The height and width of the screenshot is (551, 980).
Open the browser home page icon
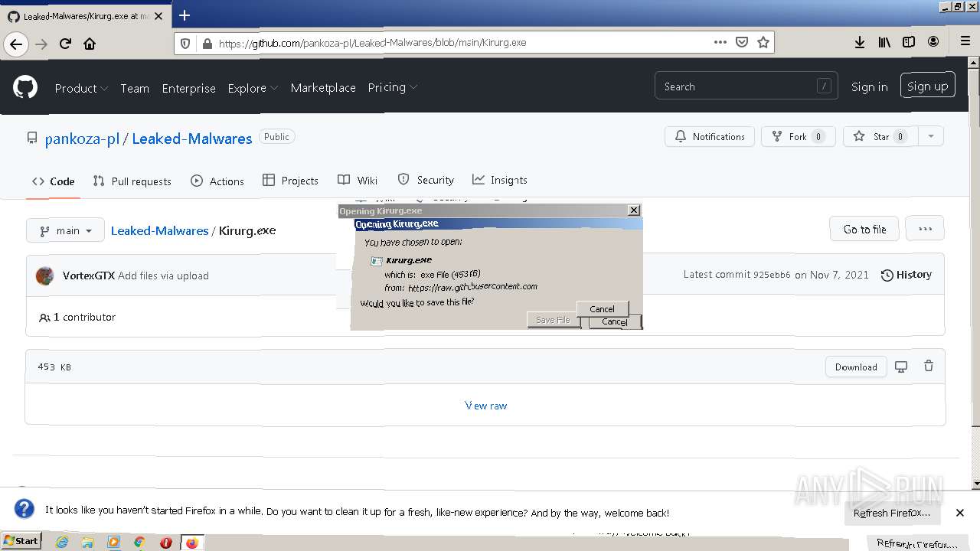click(90, 44)
